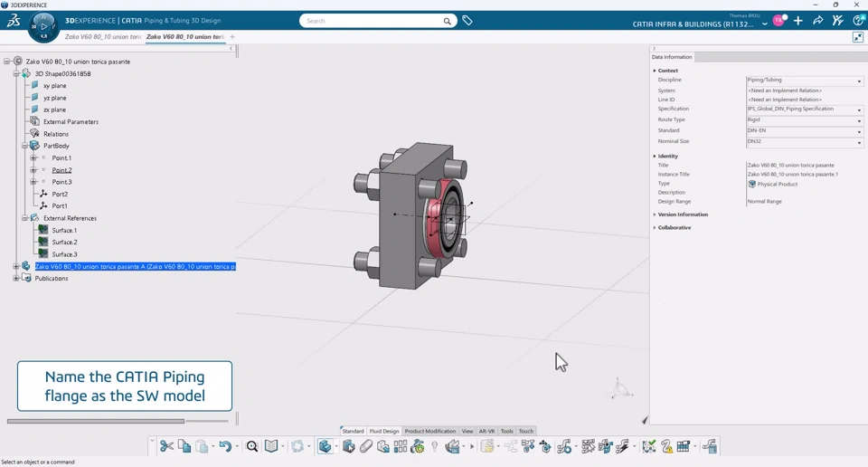
Task: Click in the Search input field
Action: [x=372, y=21]
